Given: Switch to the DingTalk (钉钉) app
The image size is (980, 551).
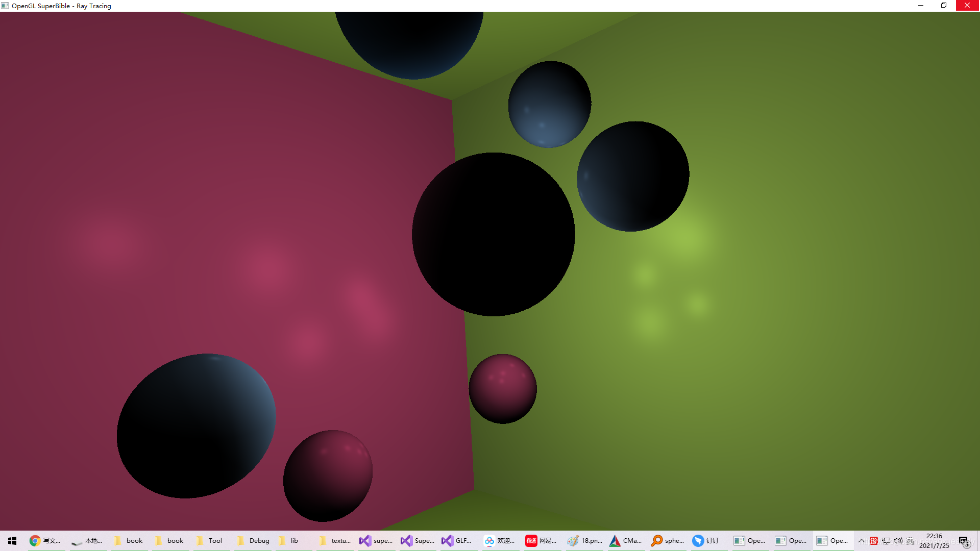Looking at the screenshot, I should [x=706, y=541].
